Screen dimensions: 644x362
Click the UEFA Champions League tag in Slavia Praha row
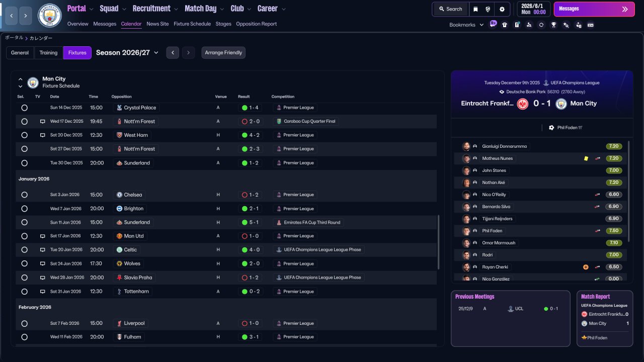[x=318, y=278]
